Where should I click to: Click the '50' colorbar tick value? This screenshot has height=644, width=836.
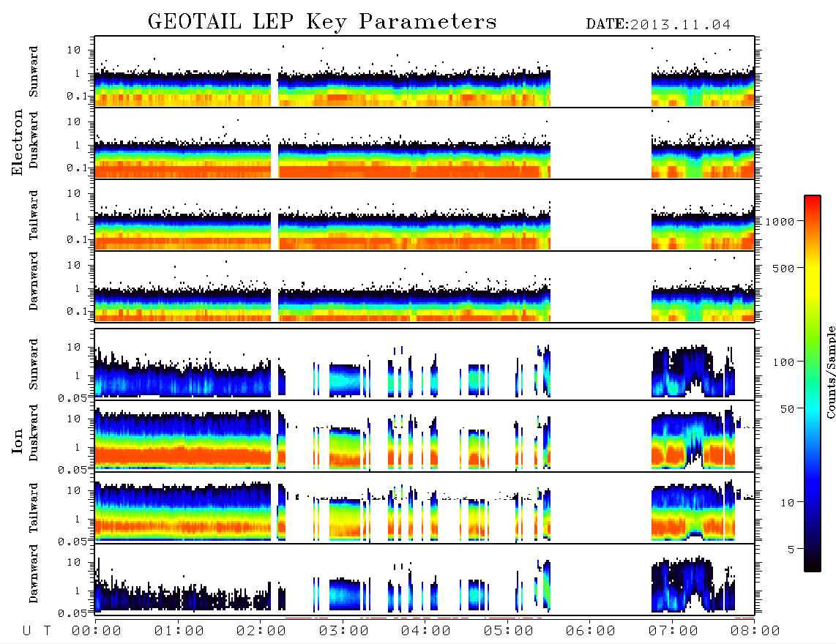click(x=787, y=409)
